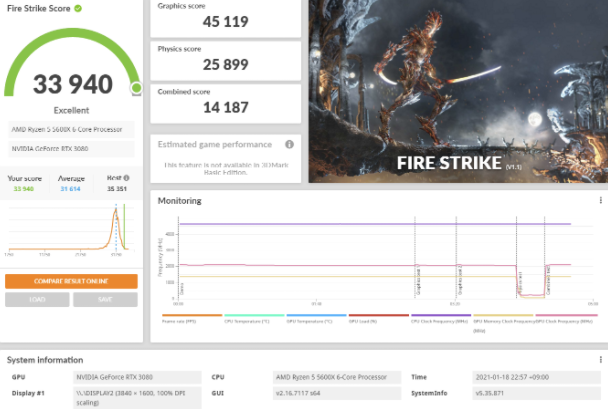Click the Average score value 31 614
This screenshot has height=409, width=608.
(x=70, y=189)
